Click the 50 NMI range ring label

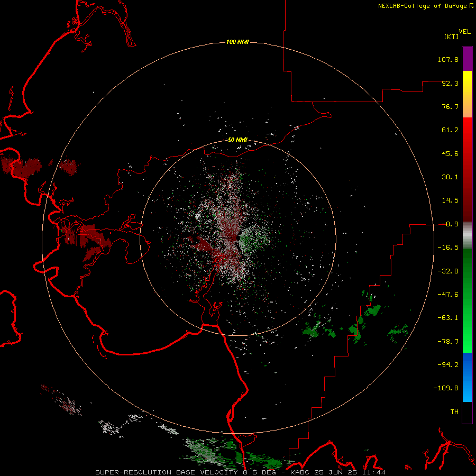tap(237, 140)
